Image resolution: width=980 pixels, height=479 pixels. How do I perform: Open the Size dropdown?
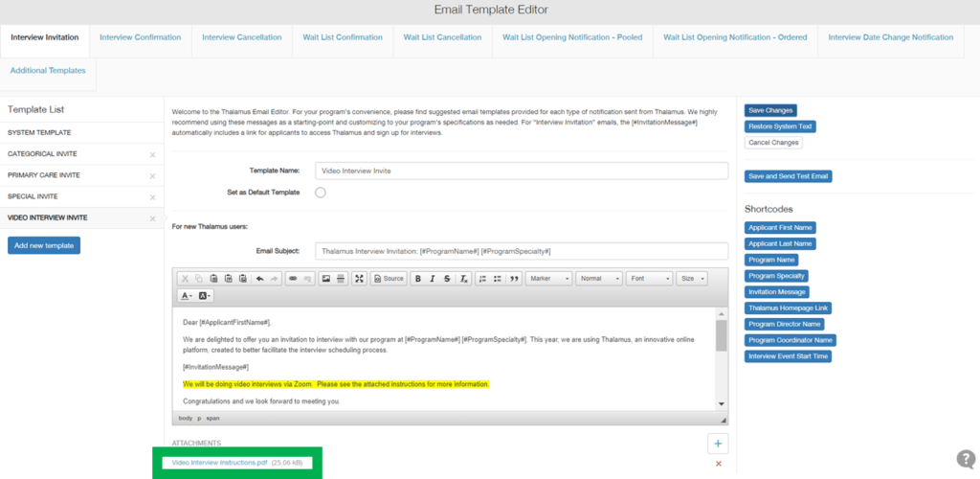point(691,279)
